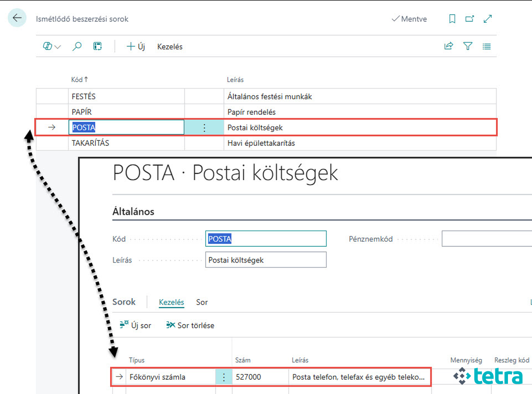532x394 pixels.
Task: Open the page in a new window
Action: (x=470, y=19)
